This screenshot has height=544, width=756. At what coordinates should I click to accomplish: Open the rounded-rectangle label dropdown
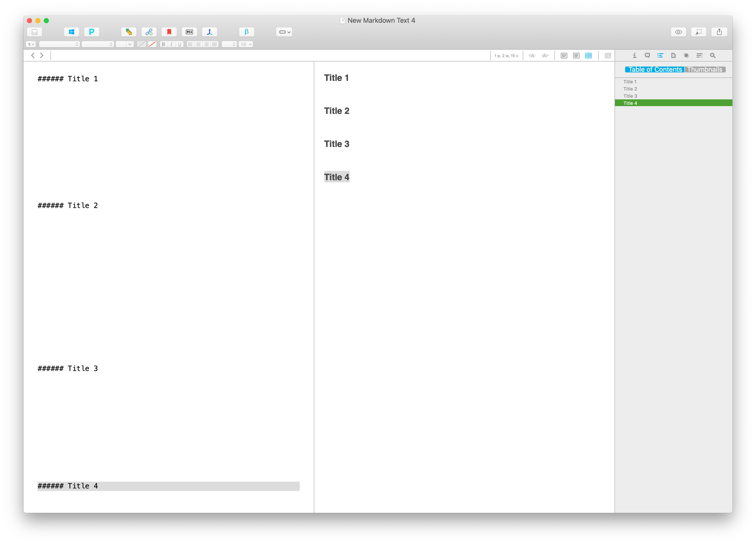284,32
